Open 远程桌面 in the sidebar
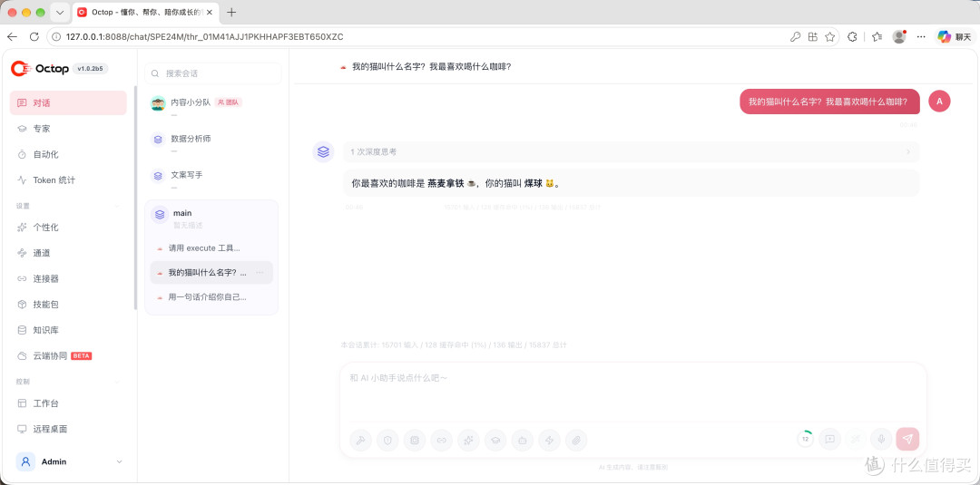The width and height of the screenshot is (980, 485). tap(68, 429)
